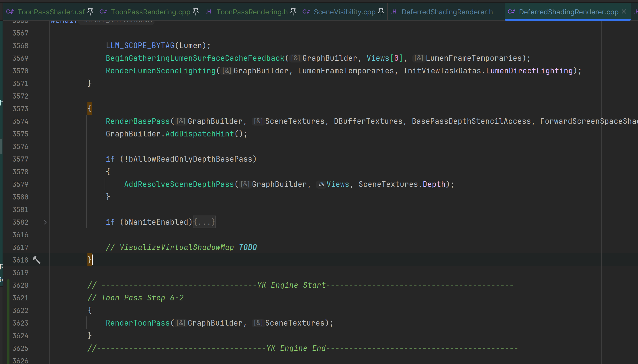Unpin the ToonPassShader.usf tab

tap(90, 11)
